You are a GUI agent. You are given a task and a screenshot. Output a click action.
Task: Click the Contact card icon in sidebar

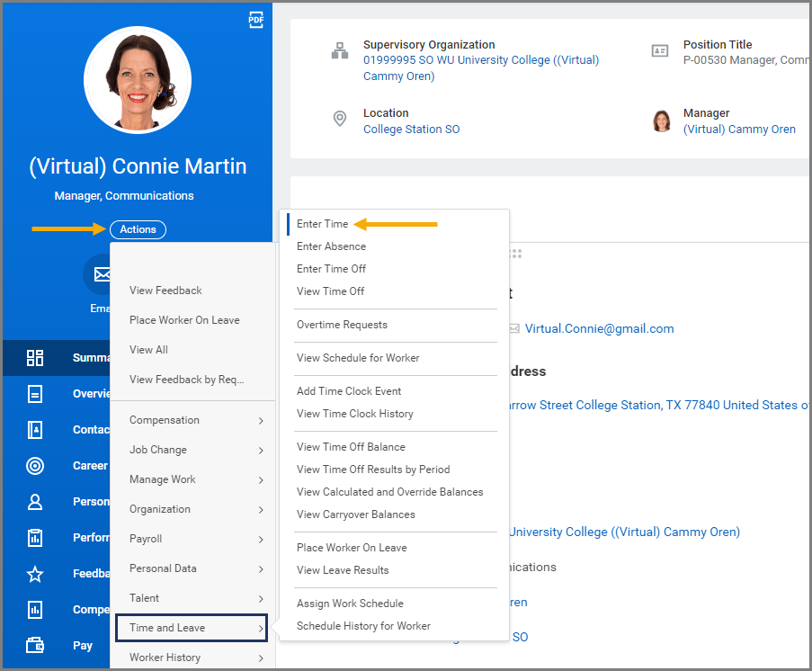[x=35, y=430]
